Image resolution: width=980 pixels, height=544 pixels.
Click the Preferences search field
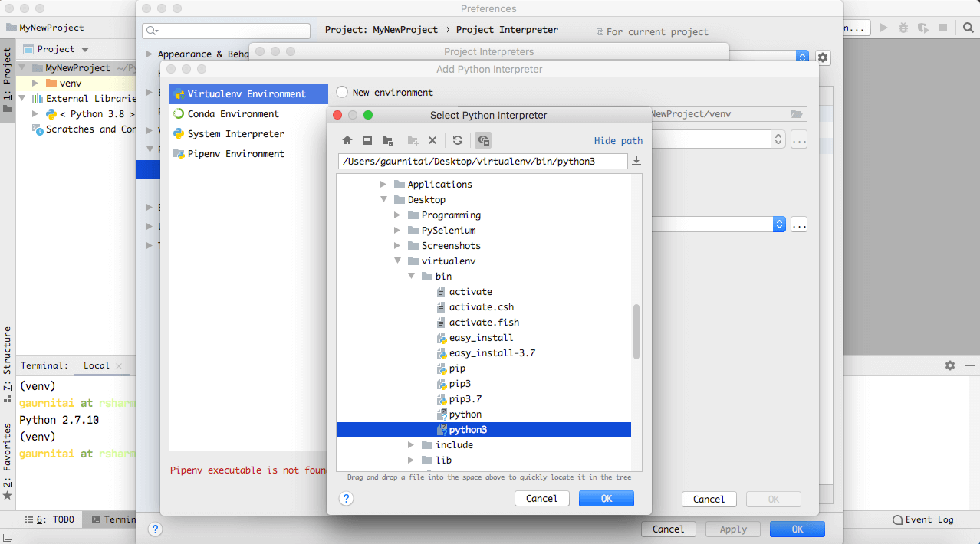(x=226, y=31)
